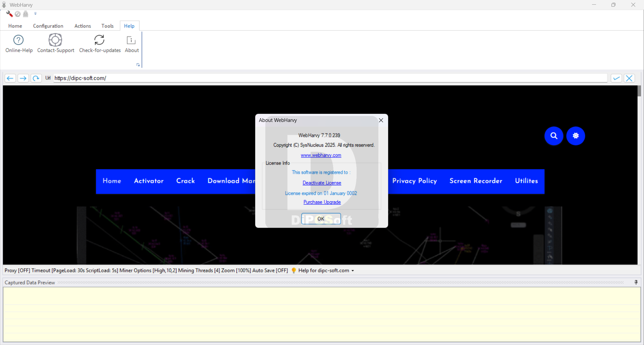This screenshot has height=345, width=644.
Task: Open the Actions ribbon tab
Action: pos(83,26)
